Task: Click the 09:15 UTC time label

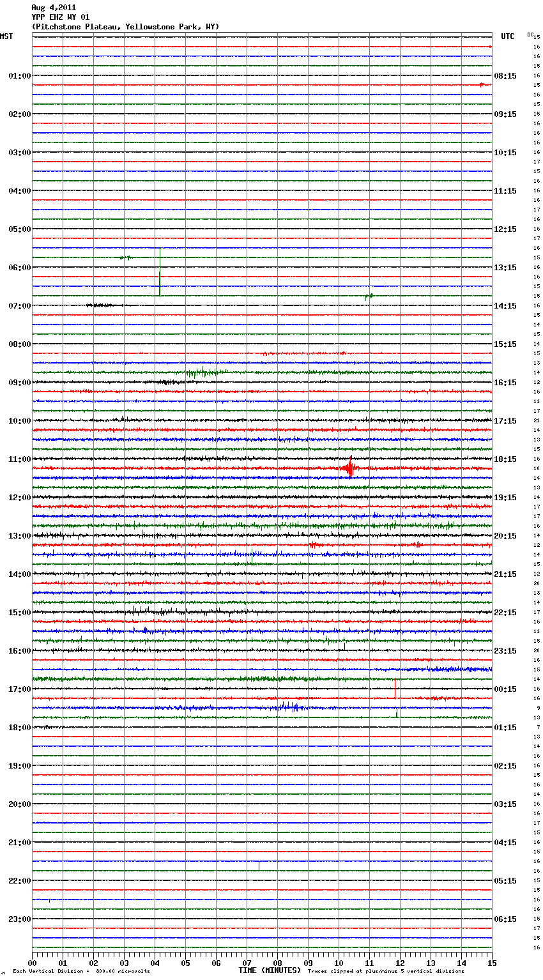Action: click(x=505, y=114)
